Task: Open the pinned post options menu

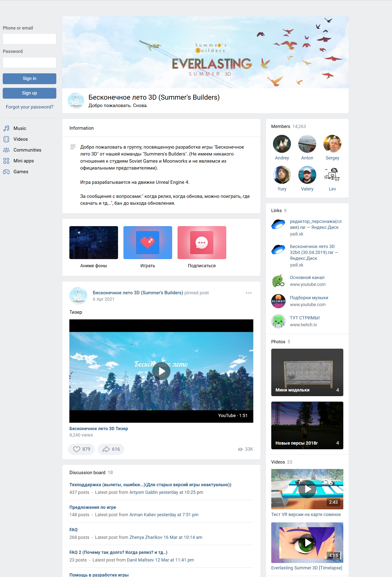Action: tap(249, 293)
